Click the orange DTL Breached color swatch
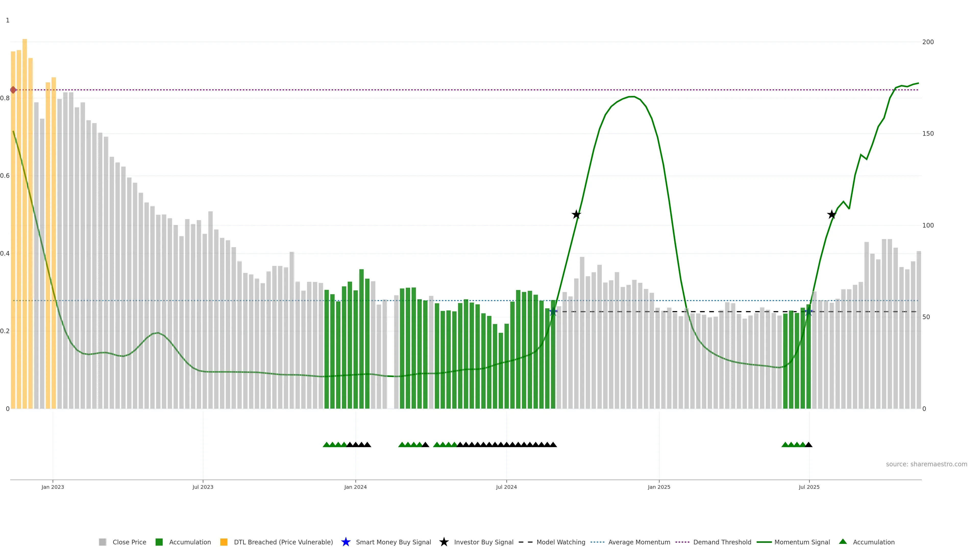 (224, 542)
